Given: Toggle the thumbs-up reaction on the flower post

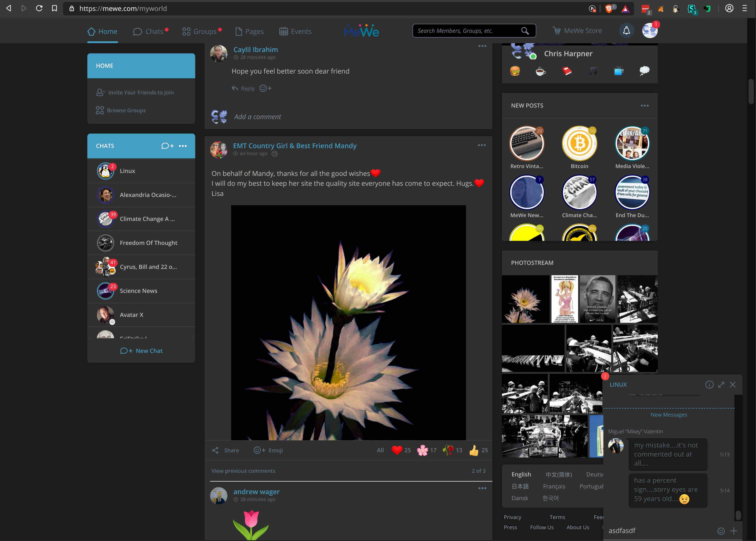Looking at the screenshot, I should coord(473,450).
